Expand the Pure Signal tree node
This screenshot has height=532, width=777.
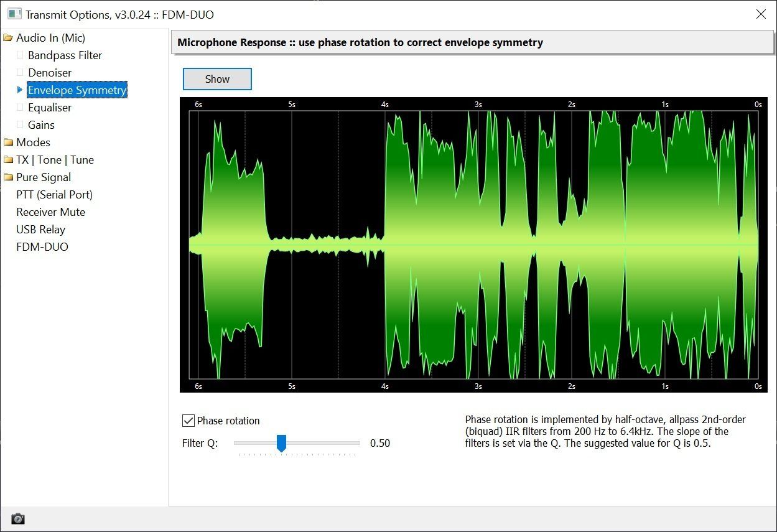coord(44,177)
